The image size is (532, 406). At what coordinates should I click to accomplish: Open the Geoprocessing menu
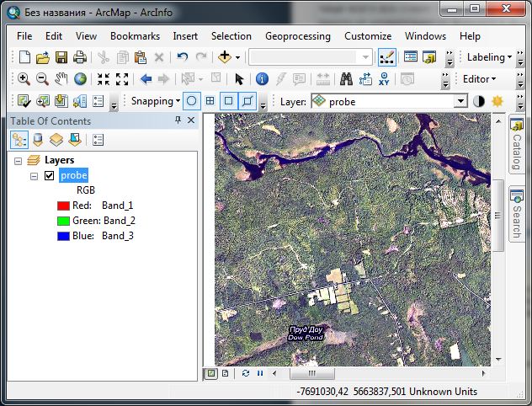[297, 36]
